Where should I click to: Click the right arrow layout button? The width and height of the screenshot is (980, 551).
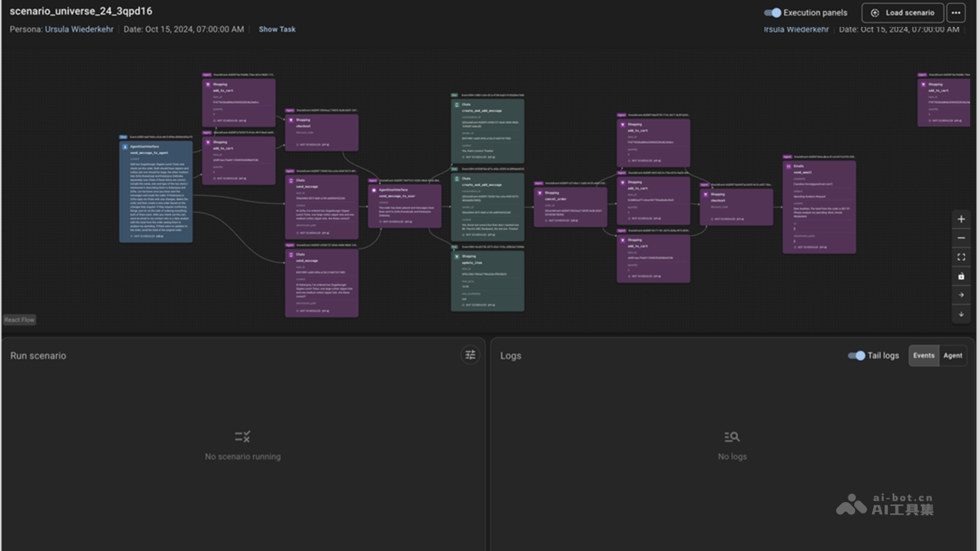pos(961,295)
